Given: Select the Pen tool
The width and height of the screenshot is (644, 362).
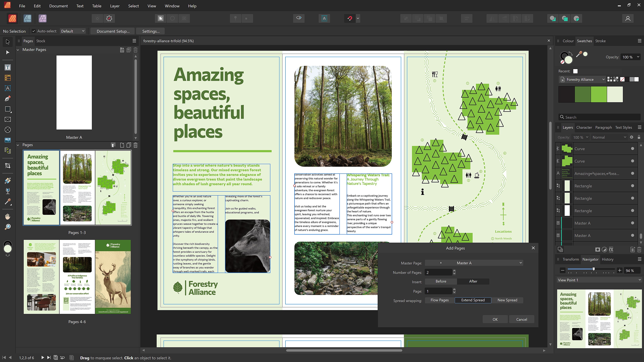Looking at the screenshot, I should (x=8, y=99).
